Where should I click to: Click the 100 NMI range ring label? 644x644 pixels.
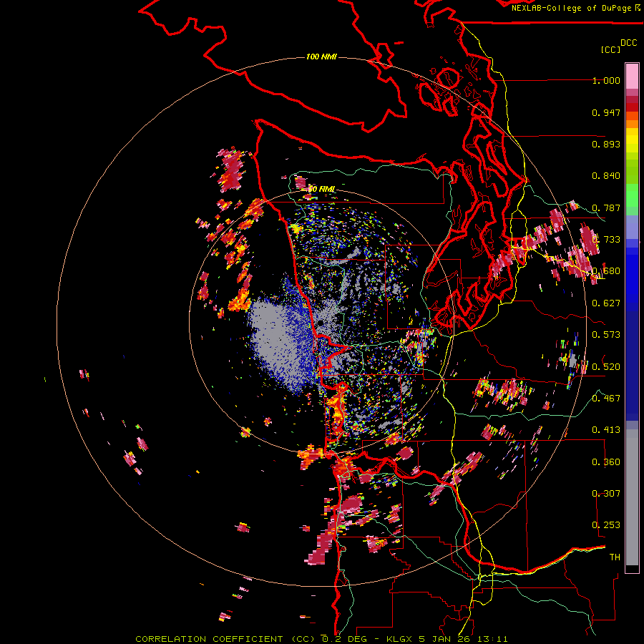coord(321,57)
